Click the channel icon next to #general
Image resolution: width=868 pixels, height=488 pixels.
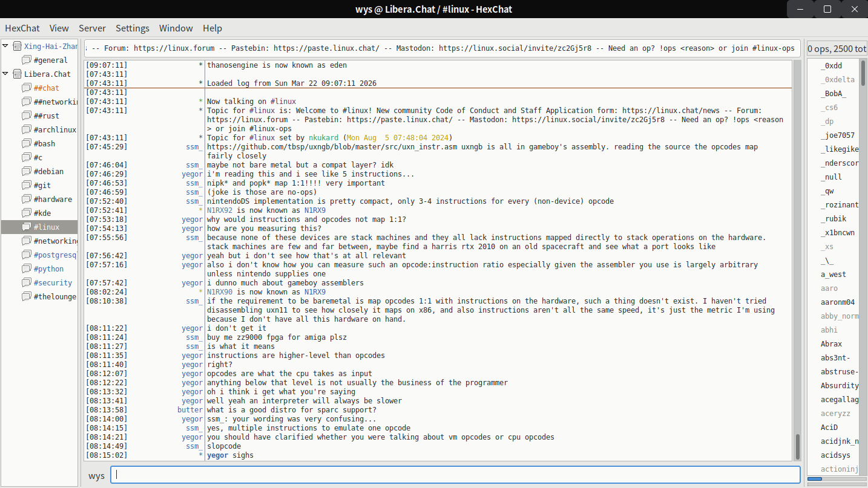[26, 60]
